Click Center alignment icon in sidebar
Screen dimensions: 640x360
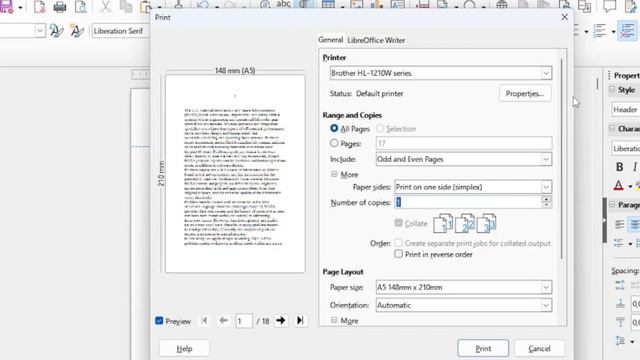coord(634,224)
